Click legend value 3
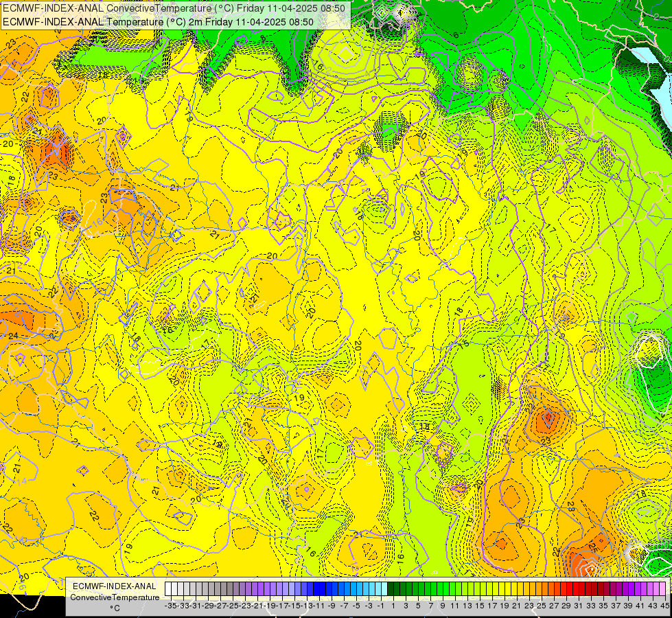 pyautogui.click(x=406, y=606)
